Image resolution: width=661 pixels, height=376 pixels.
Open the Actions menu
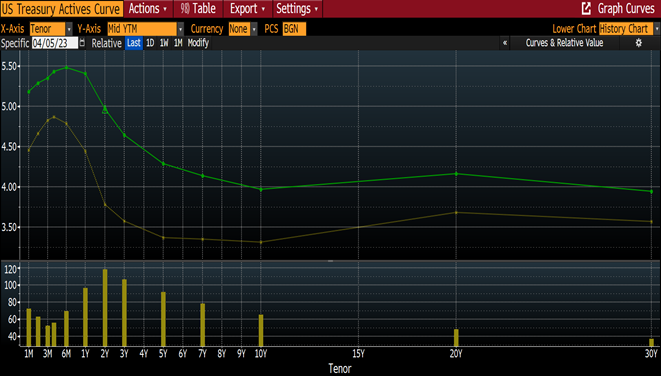tap(148, 8)
